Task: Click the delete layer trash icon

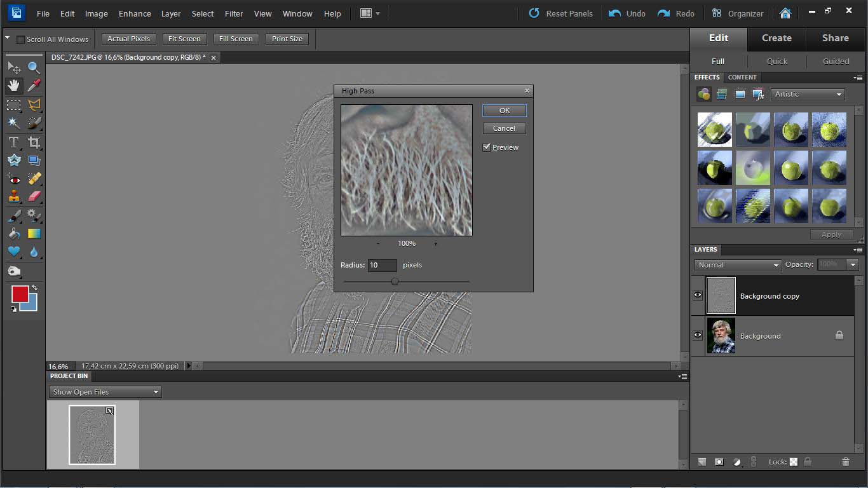Action: 845,462
